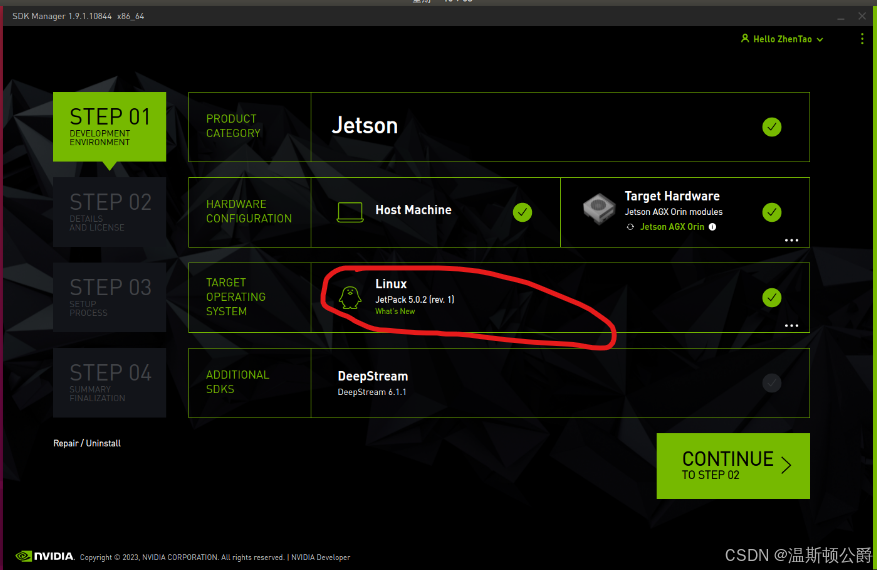Toggle the Linux JetPack checkmark

[771, 298]
